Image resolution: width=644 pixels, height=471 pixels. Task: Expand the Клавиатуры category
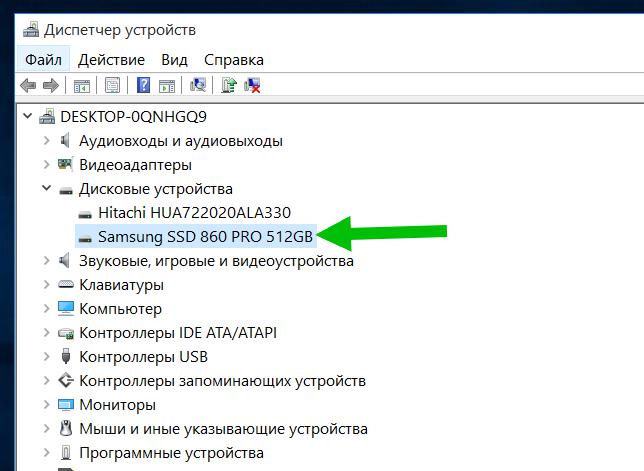[46, 284]
